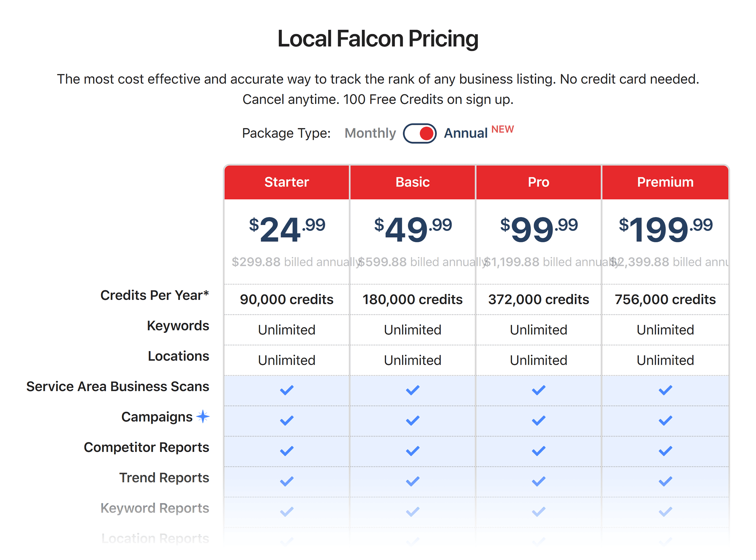Click the Basic plan header
This screenshot has width=756, height=560.
[412, 182]
